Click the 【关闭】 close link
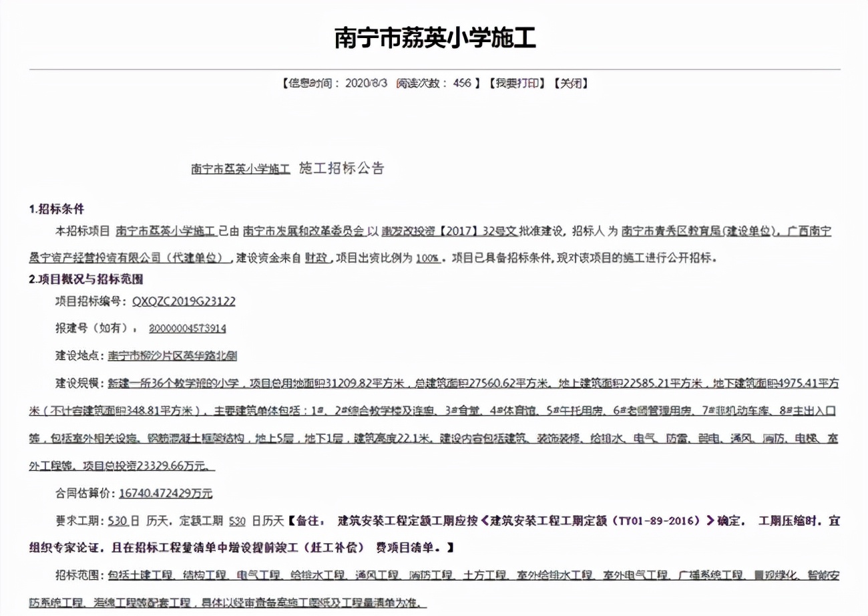 point(571,84)
